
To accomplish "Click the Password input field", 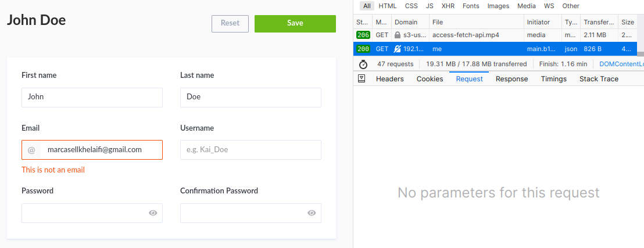I will coord(92,213).
